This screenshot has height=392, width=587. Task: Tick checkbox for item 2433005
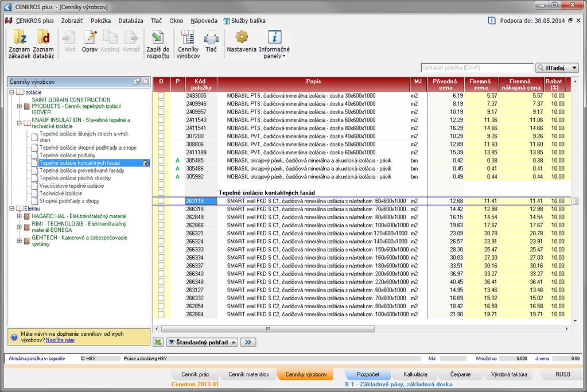(x=161, y=95)
